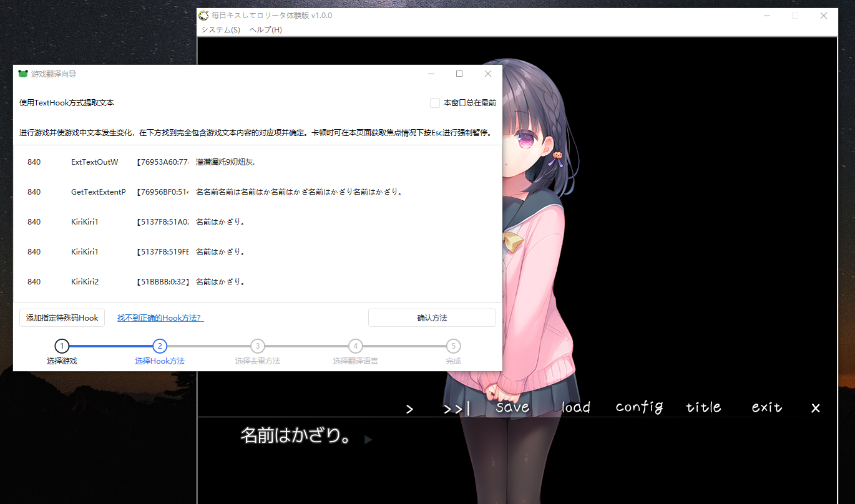Screen dimensions: 855x504
Task: Click step 1 circle 选择游戏
Action: click(x=62, y=346)
